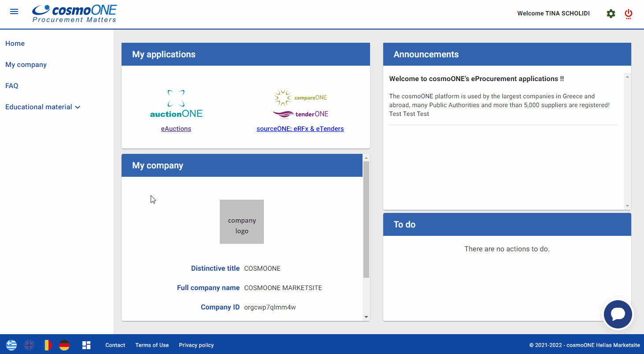This screenshot has width=644, height=354.
Task: Switch language using the German flag
Action: pyautogui.click(x=64, y=345)
